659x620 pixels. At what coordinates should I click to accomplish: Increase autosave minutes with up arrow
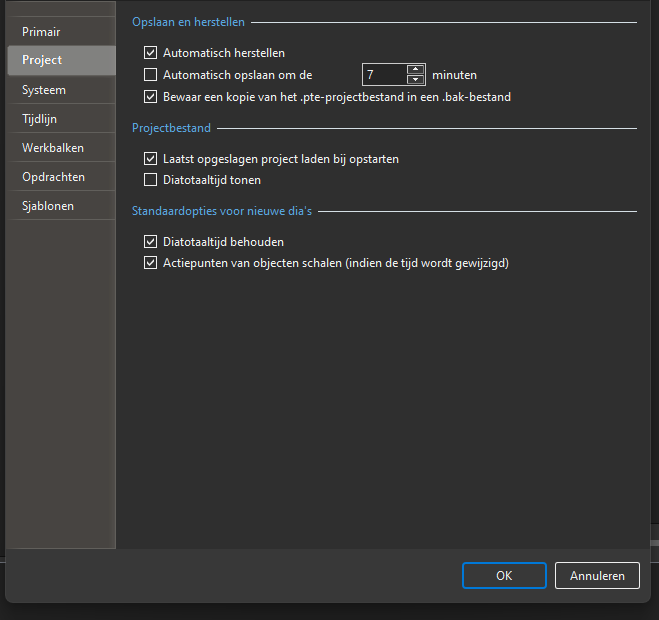click(x=416, y=69)
